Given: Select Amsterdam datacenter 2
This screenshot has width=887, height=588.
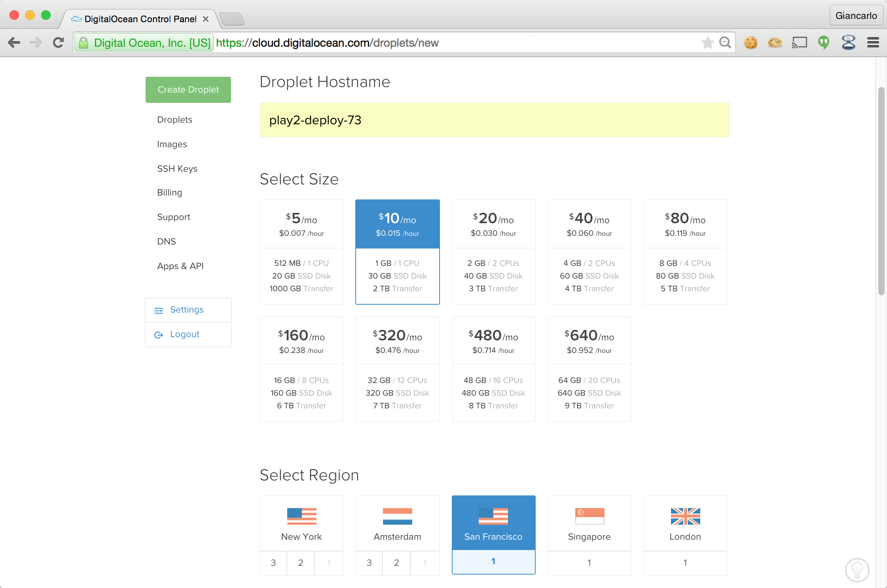Looking at the screenshot, I should click(396, 563).
